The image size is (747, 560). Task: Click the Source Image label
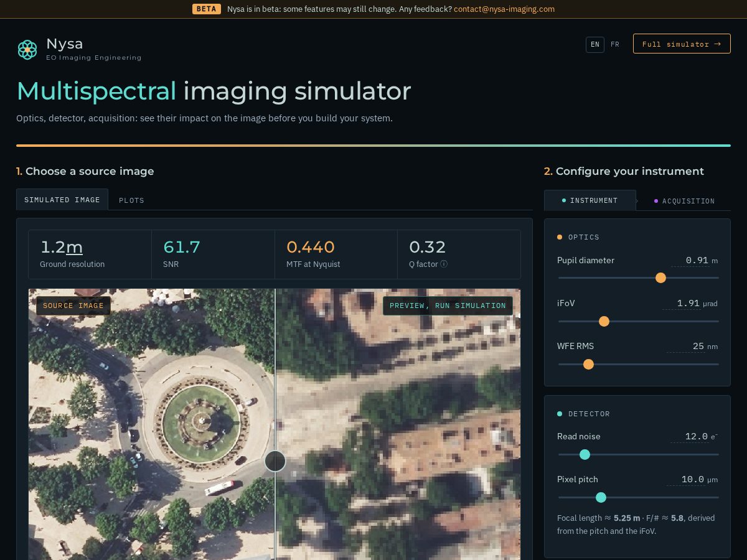[x=73, y=306]
